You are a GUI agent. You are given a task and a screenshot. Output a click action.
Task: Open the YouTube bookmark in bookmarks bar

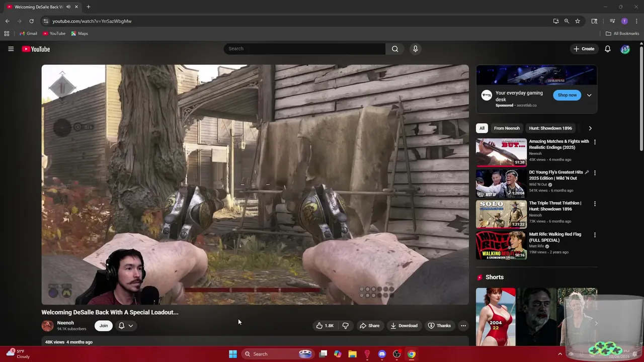54,34
